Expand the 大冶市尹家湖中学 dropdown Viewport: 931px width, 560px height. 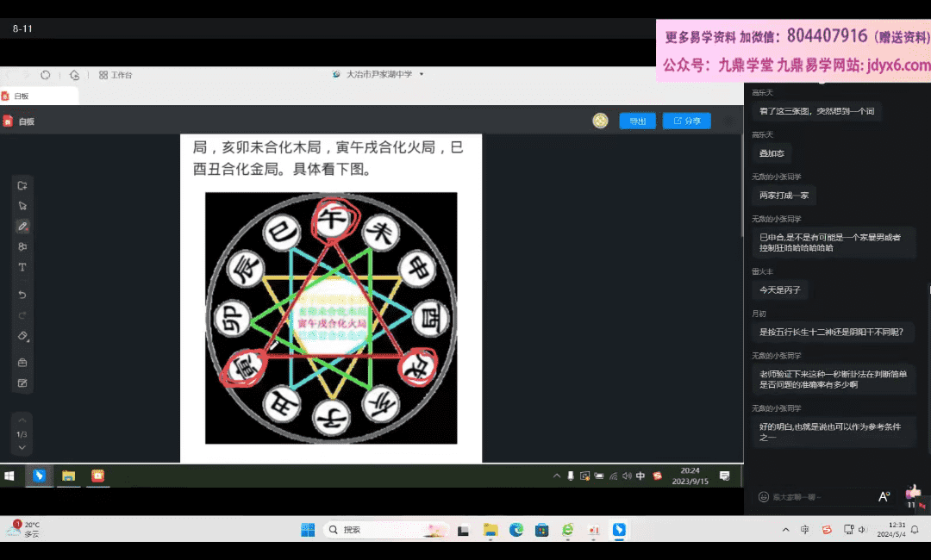pyautogui.click(x=422, y=75)
